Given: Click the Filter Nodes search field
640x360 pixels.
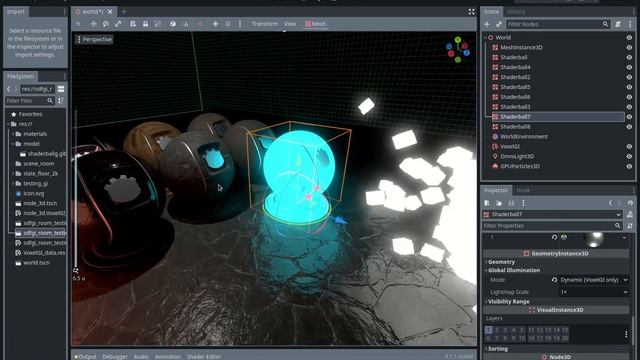Looking at the screenshot, I should 558,24.
